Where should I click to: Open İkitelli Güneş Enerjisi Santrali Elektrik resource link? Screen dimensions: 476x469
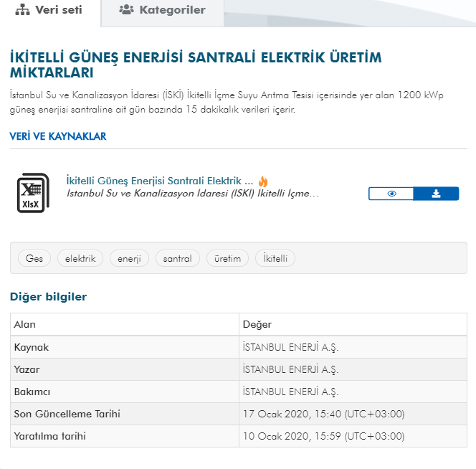pyautogui.click(x=160, y=181)
